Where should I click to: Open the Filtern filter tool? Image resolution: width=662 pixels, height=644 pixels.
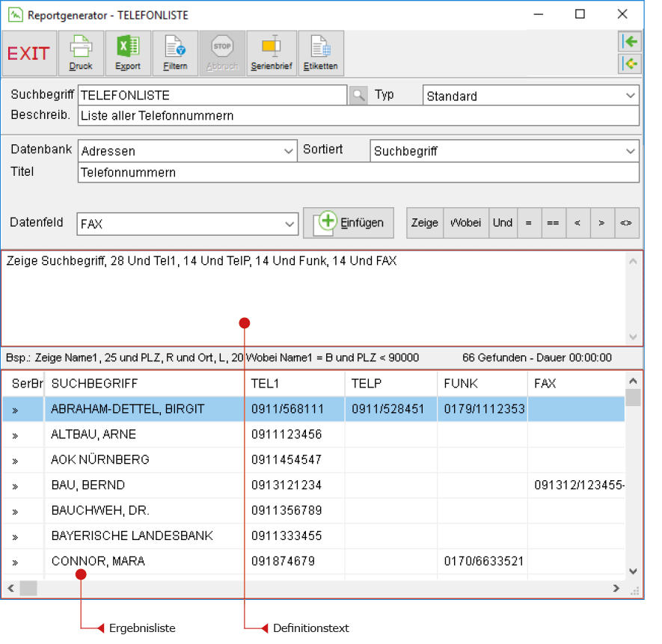pos(175,53)
